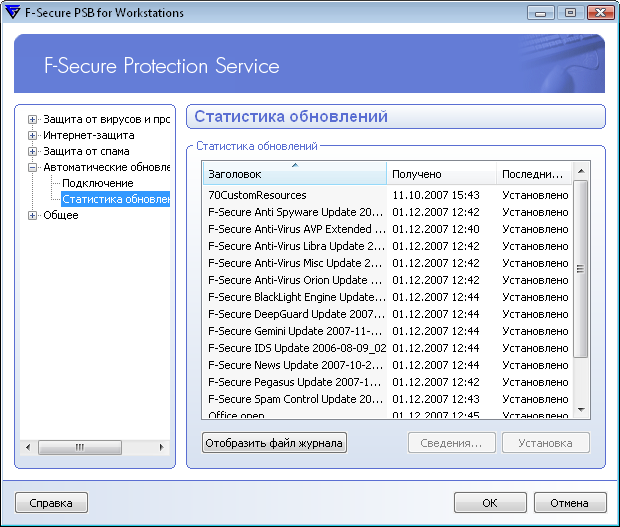Select Статистика обновлений in the tree
The image size is (620, 527).
[x=115, y=199]
